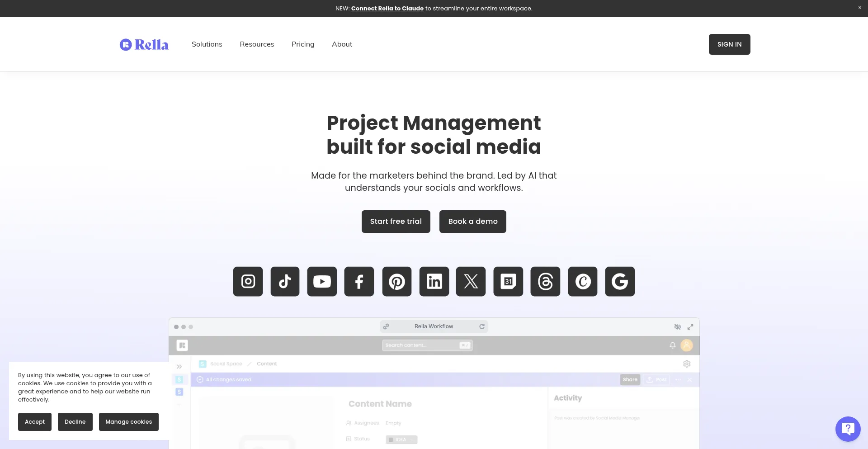The width and height of the screenshot is (868, 449).
Task: Open settings gear in workflow preview
Action: pyautogui.click(x=687, y=364)
